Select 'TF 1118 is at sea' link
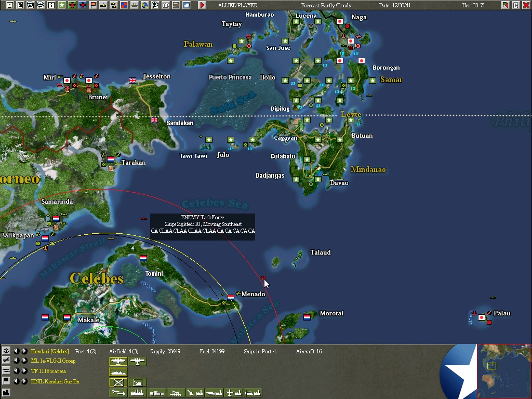Image resolution: width=532 pixels, height=399 pixels. pyautogui.click(x=48, y=371)
